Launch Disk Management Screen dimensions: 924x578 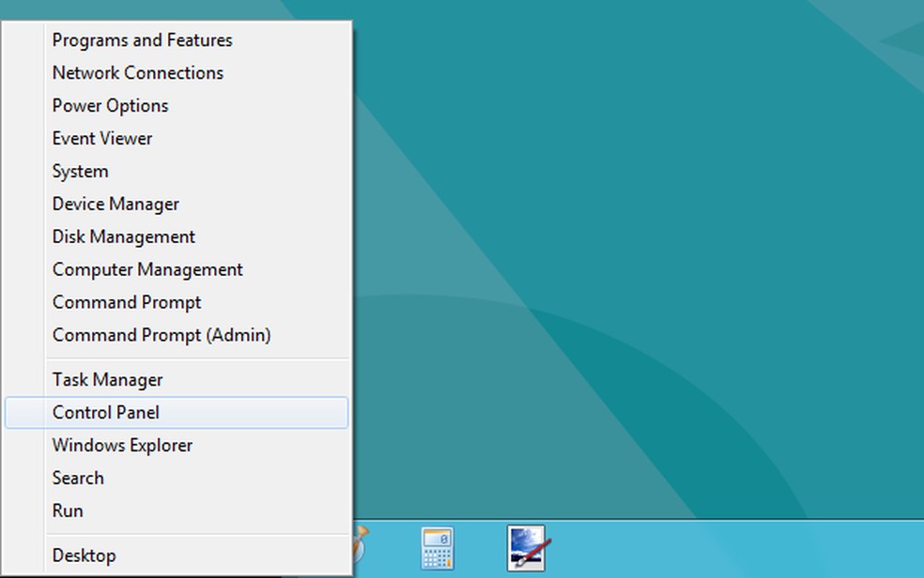coord(177,236)
